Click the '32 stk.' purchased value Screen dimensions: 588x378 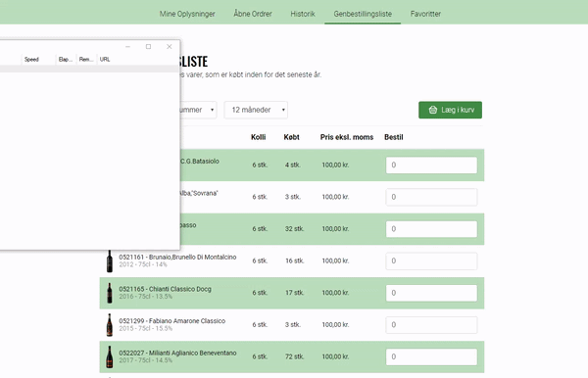(x=294, y=229)
